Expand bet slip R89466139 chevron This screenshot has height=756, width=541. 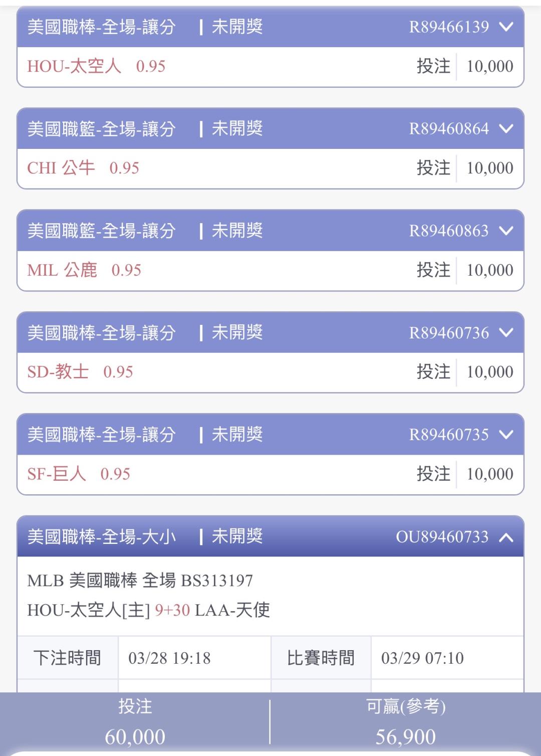[506, 27]
